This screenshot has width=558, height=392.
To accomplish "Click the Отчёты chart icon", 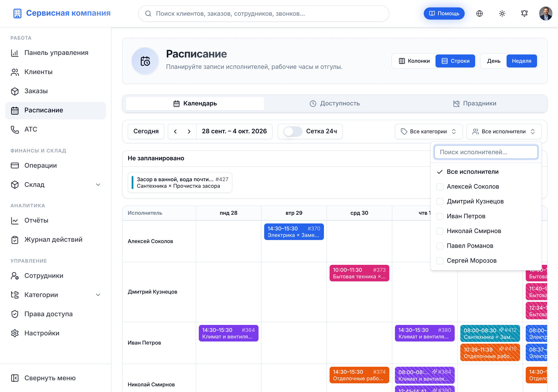I will (x=15, y=220).
